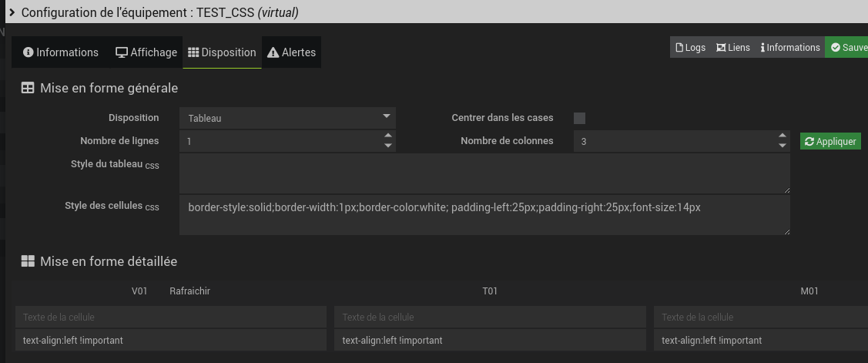Viewport: 868px width, 363px height.
Task: Click the grid icon on Disposition tab
Action: click(193, 52)
